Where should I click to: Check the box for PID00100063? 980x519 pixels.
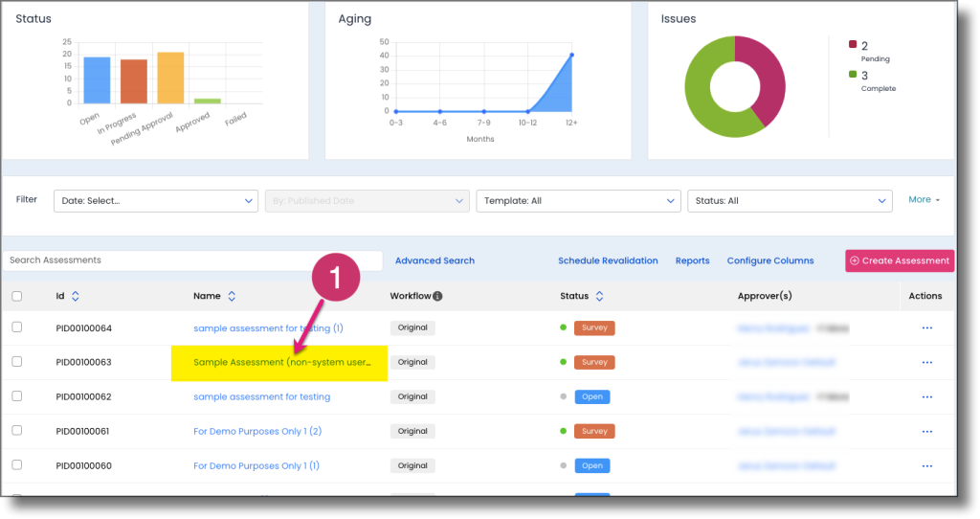(17, 361)
